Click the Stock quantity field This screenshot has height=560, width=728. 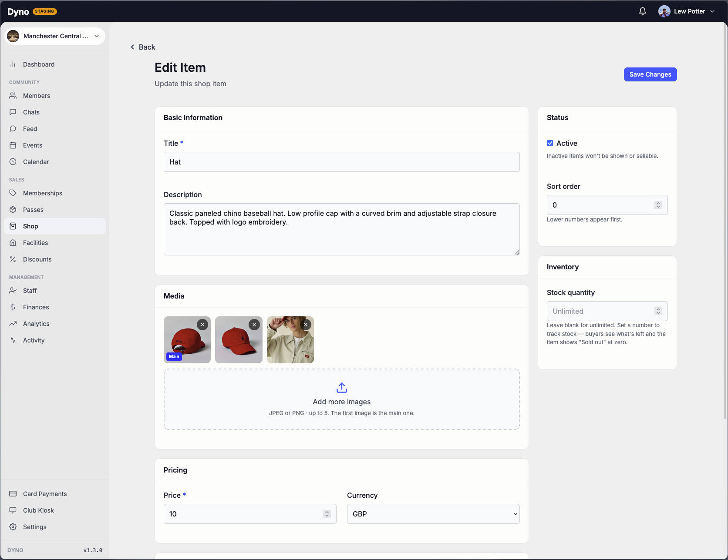coord(607,311)
